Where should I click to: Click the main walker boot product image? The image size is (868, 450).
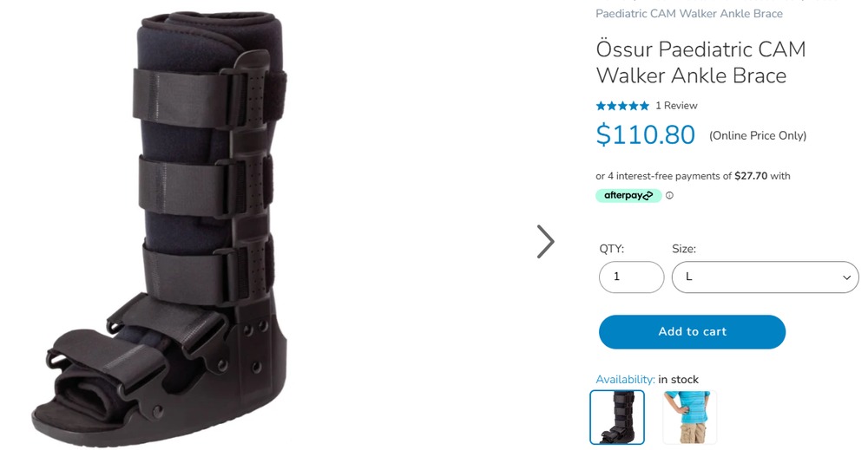point(161,230)
